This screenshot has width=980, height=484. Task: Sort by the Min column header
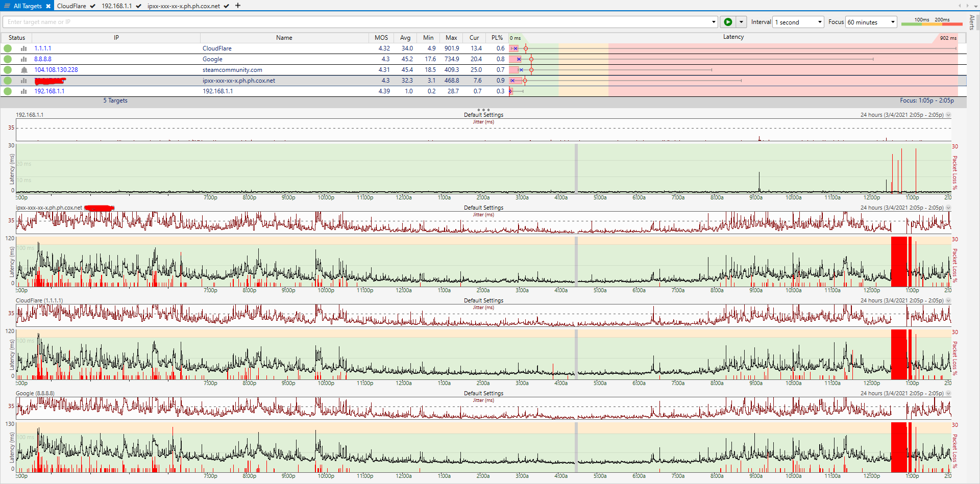428,38
